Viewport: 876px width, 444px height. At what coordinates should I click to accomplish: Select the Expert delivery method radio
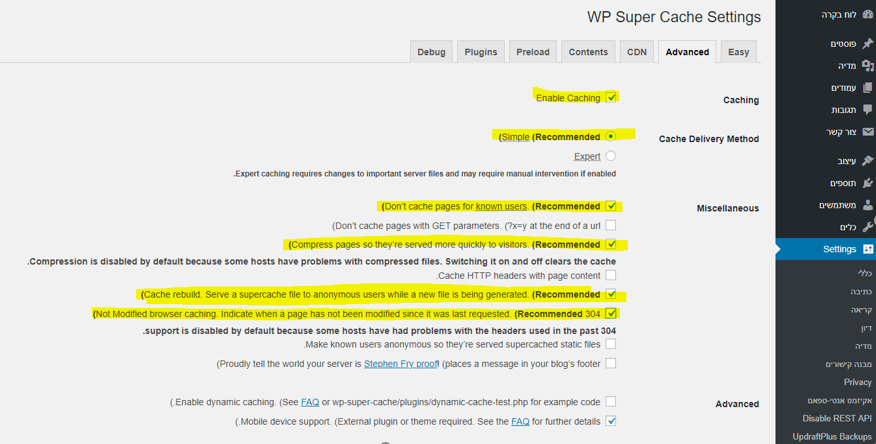click(611, 156)
